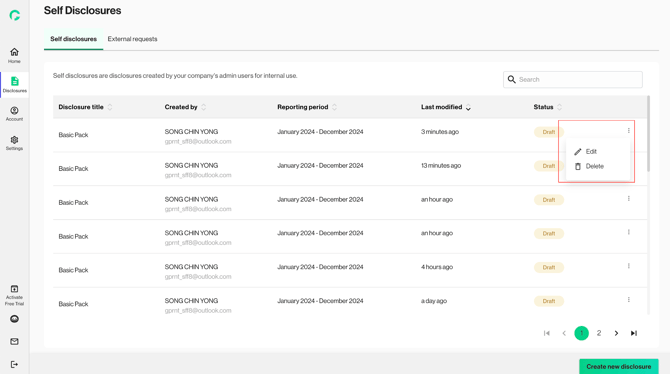The height and width of the screenshot is (374, 670).
Task: Click '4 hours ago' last modified value
Action: pos(437,267)
